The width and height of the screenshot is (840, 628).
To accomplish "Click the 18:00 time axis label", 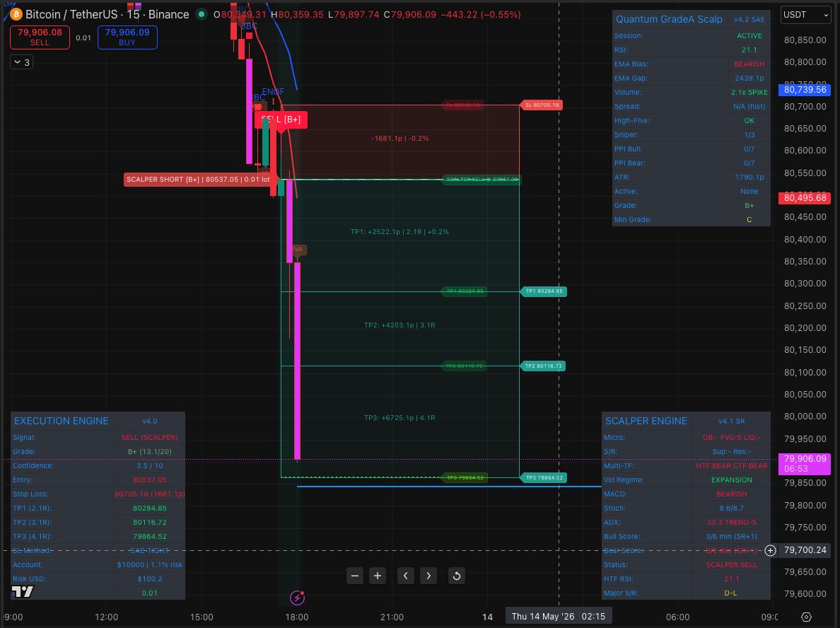I will click(x=297, y=617).
